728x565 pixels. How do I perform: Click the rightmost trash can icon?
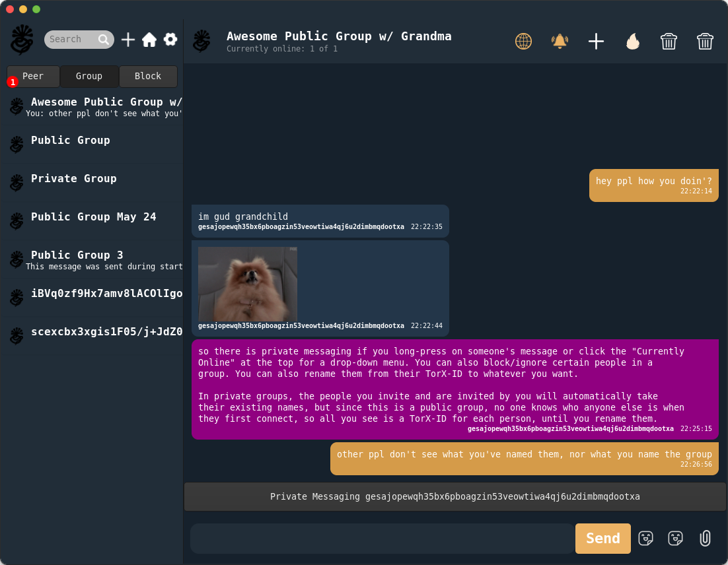tap(705, 42)
